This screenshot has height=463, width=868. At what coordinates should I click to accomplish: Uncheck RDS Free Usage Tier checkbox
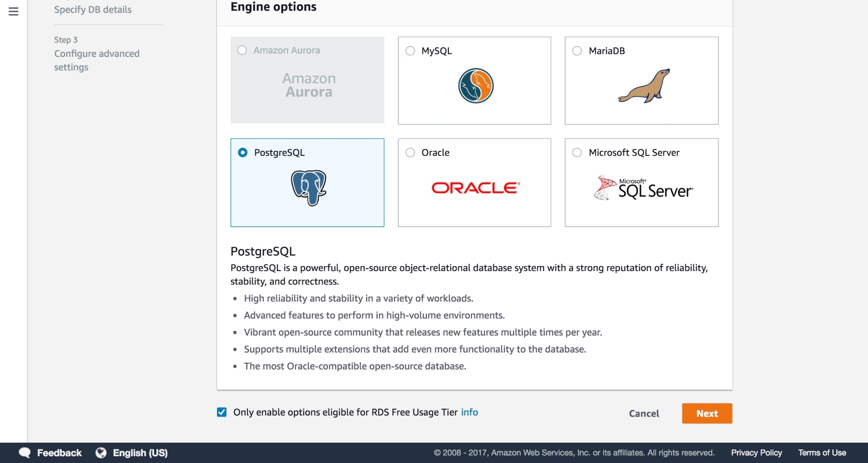click(x=222, y=412)
